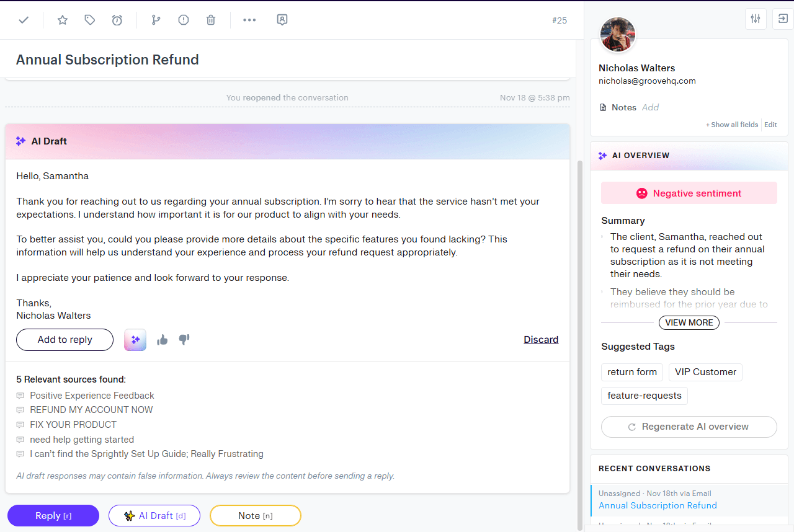This screenshot has width=794, height=532.
Task: Mark conversation as spam icon
Action: point(184,20)
